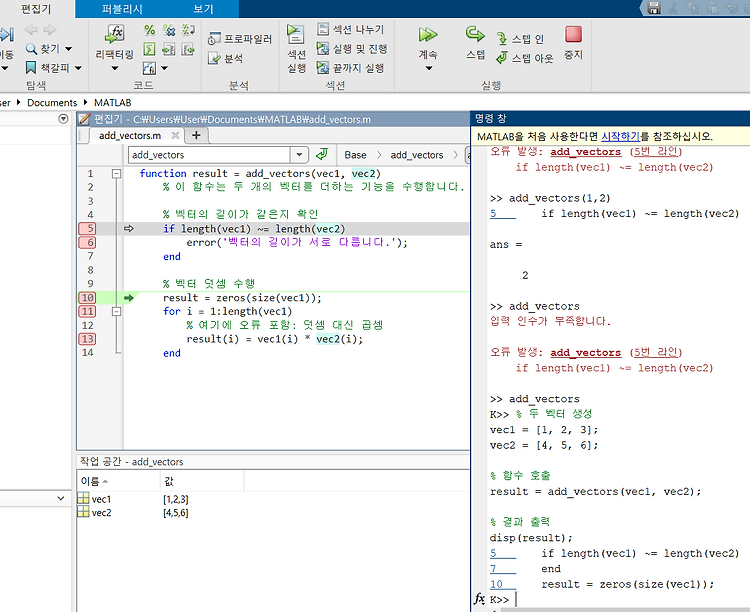Click the green go-to-function arrow beside add_vectors box
Viewport: 750px width, 612px height.
click(x=322, y=154)
